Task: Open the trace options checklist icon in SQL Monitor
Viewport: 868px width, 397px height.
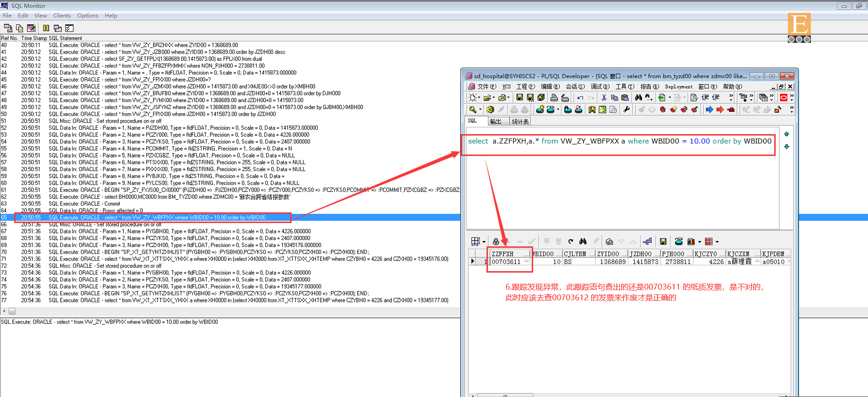Action: point(69,28)
